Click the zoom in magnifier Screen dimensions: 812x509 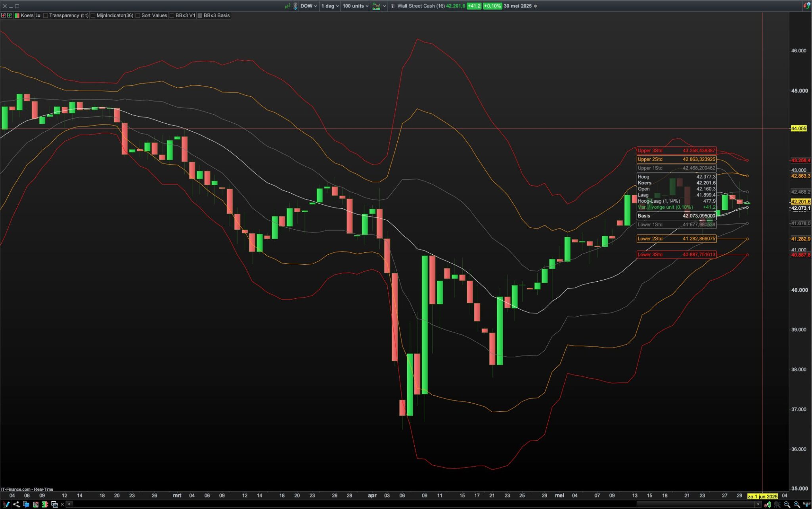tap(797, 505)
